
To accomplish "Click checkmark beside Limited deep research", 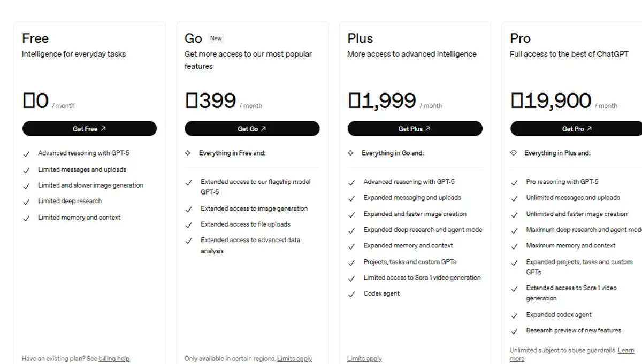I will pos(26,202).
